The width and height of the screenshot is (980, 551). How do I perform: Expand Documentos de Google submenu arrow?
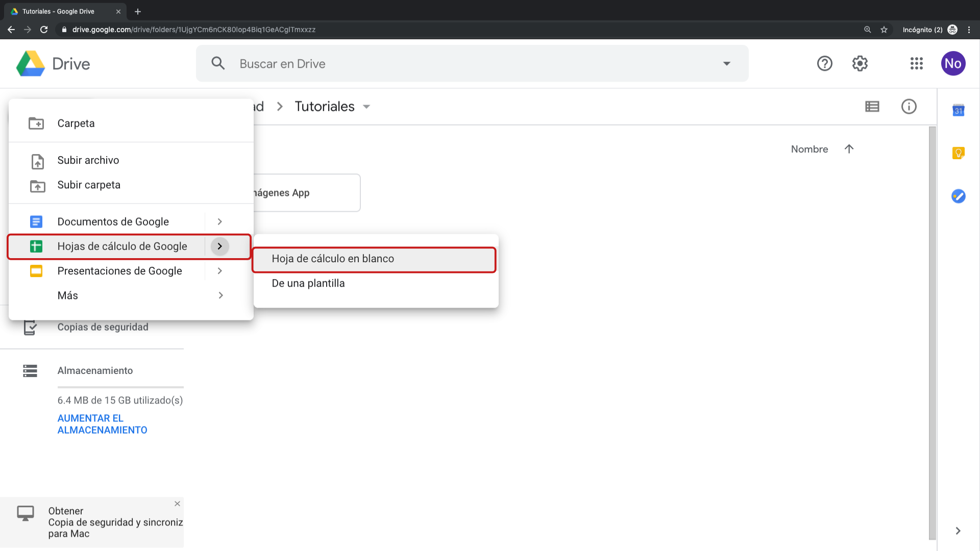pos(220,221)
